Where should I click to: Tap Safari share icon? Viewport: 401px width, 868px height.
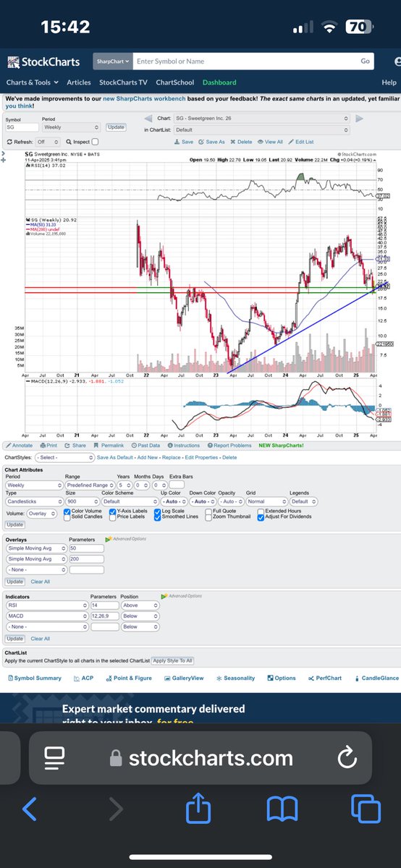[x=198, y=809]
